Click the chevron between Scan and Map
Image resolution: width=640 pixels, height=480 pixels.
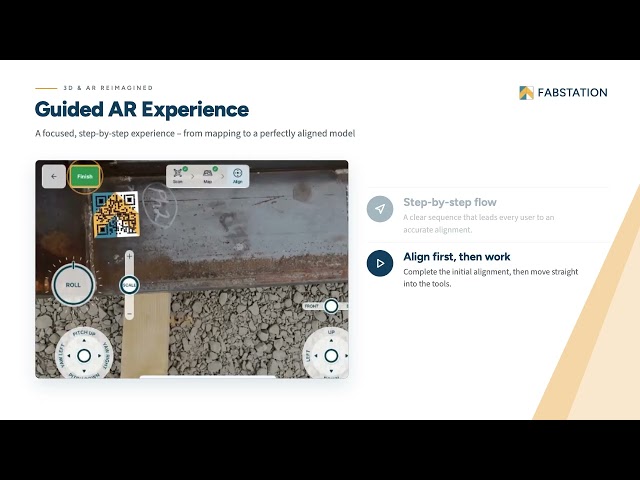point(193,176)
